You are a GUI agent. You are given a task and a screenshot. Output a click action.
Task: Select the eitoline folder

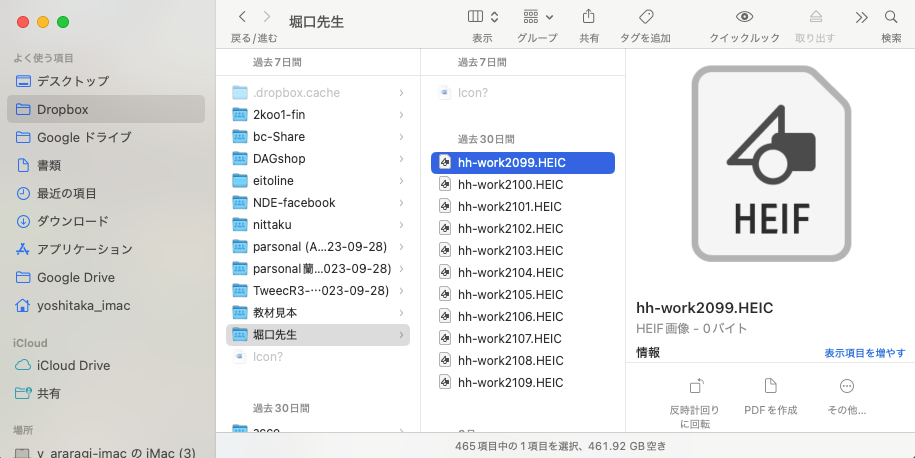click(x=318, y=181)
